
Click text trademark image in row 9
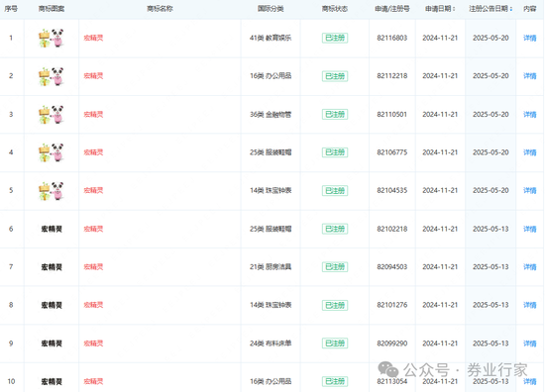coord(52,343)
